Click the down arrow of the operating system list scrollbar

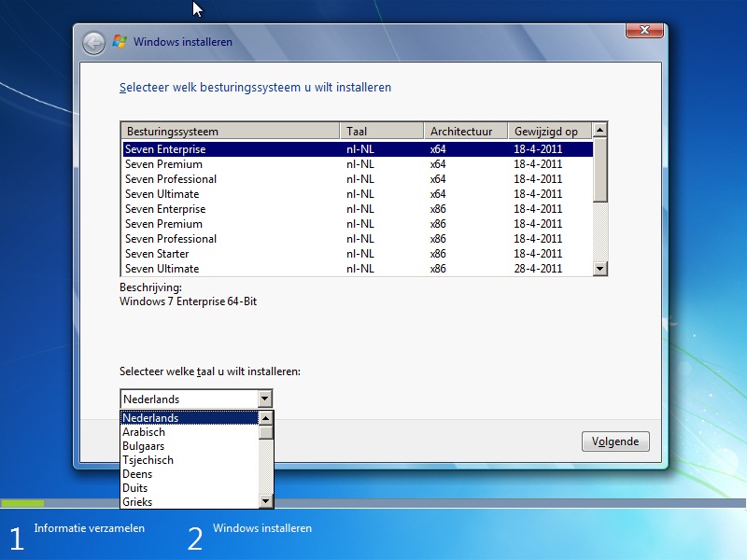pos(599,269)
